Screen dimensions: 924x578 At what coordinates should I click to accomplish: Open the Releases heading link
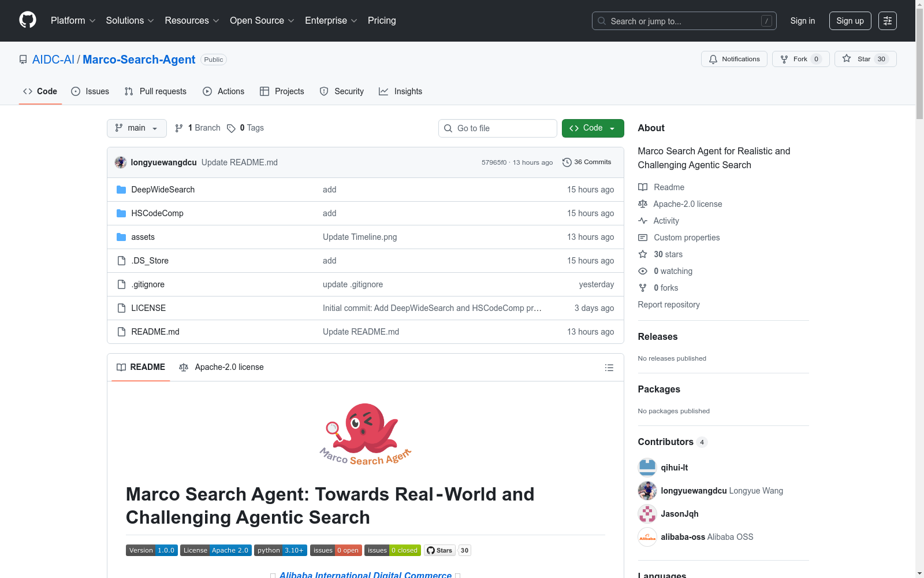click(658, 337)
